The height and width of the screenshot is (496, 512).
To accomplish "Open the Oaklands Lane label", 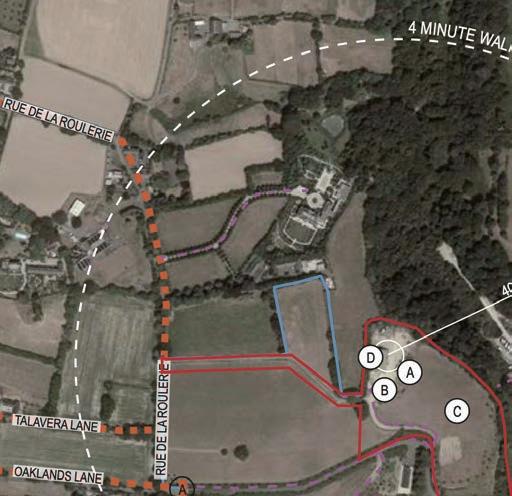I will pos(58,475).
